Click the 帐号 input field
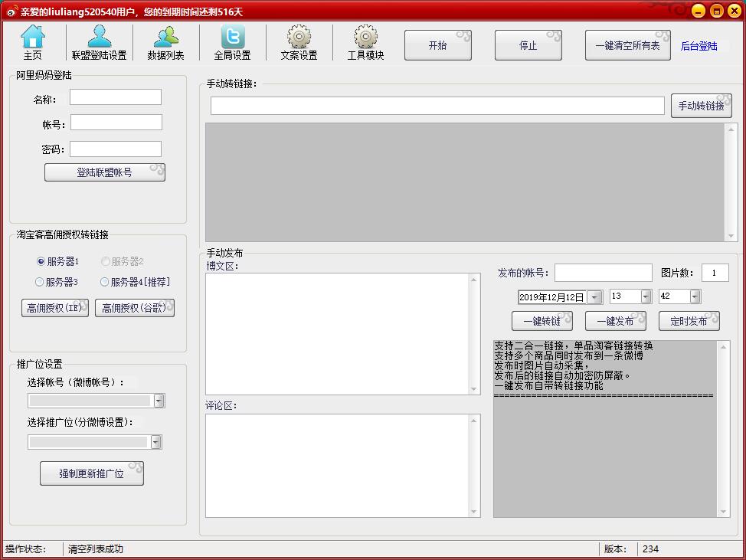Image resolution: width=746 pixels, height=560 pixels. pos(116,123)
